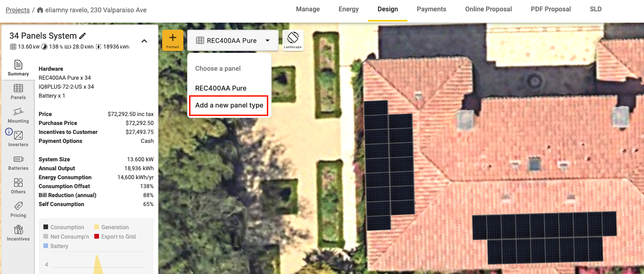
Task: Click the kW system size icon
Action: (x=13, y=47)
